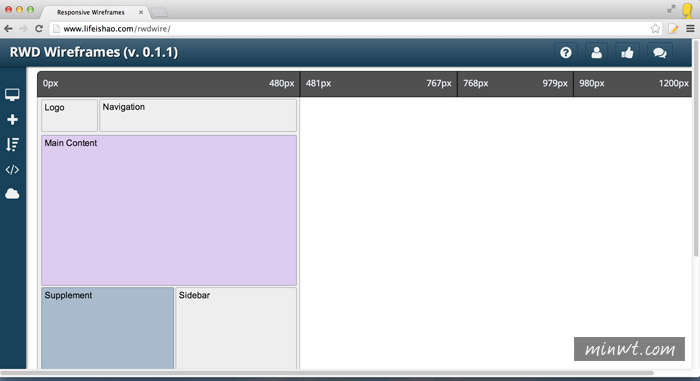Add a new block with plus icon
Image resolution: width=700 pixels, height=381 pixels.
12,120
